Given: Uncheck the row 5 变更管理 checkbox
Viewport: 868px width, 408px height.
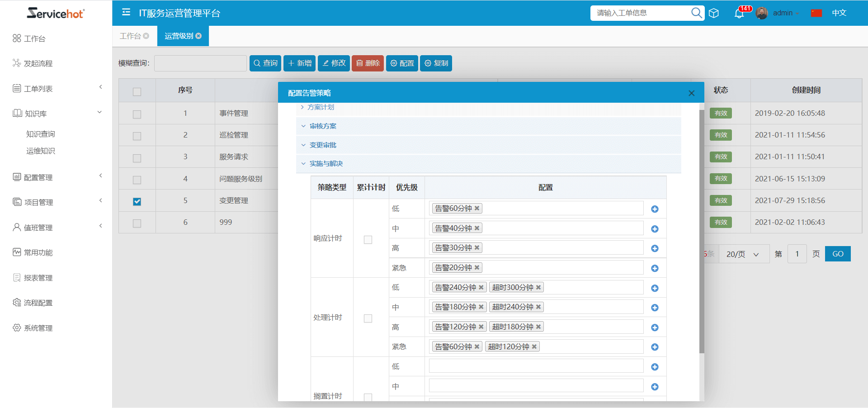Looking at the screenshot, I should pos(137,202).
